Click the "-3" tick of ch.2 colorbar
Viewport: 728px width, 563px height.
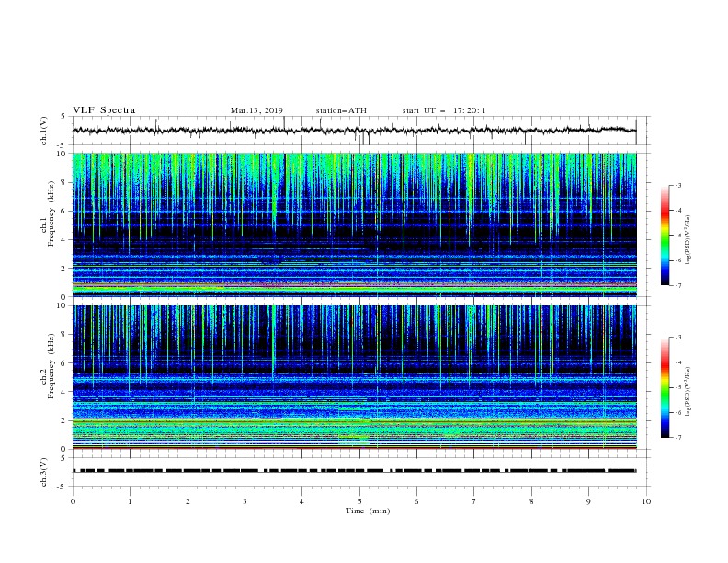tap(677, 338)
